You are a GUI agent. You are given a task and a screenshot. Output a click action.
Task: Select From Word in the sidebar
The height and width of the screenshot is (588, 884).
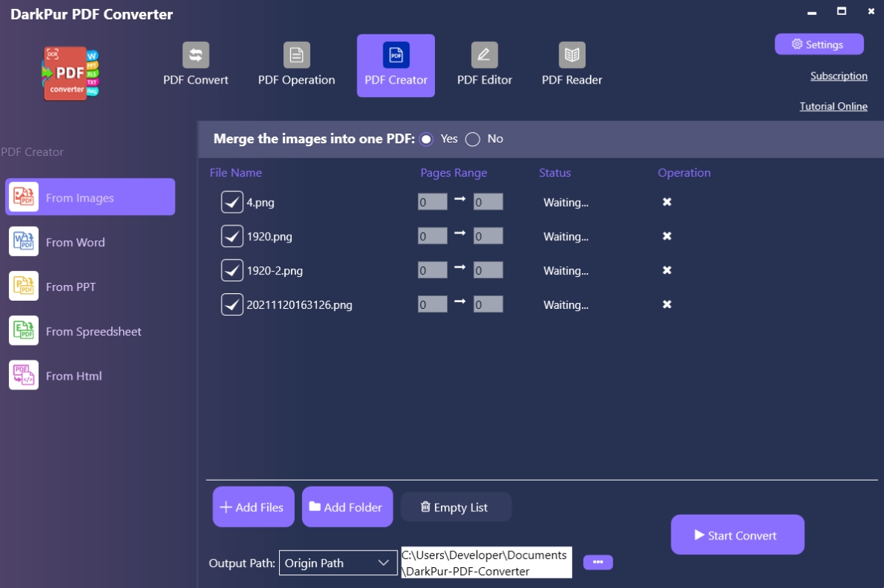click(x=75, y=243)
